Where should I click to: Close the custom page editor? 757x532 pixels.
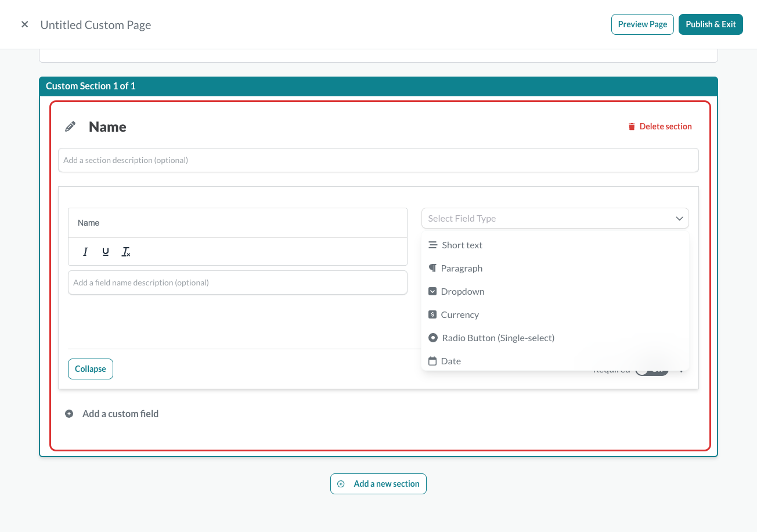pyautogui.click(x=24, y=24)
